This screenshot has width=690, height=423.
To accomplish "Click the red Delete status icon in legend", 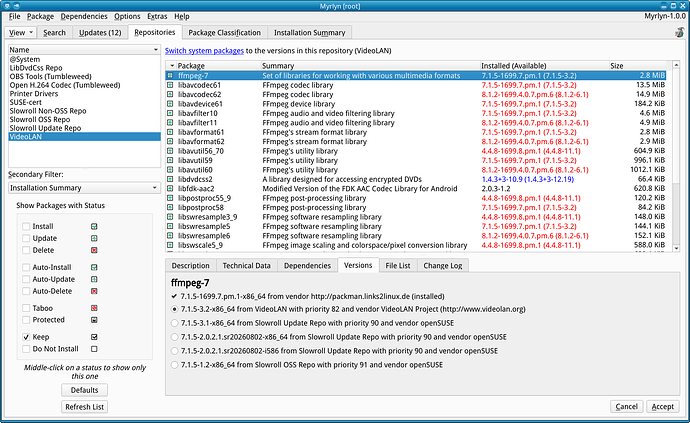I will point(94,250).
